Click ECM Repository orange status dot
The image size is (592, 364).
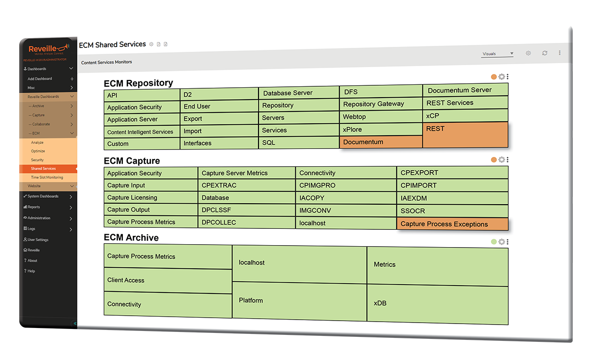pyautogui.click(x=494, y=77)
